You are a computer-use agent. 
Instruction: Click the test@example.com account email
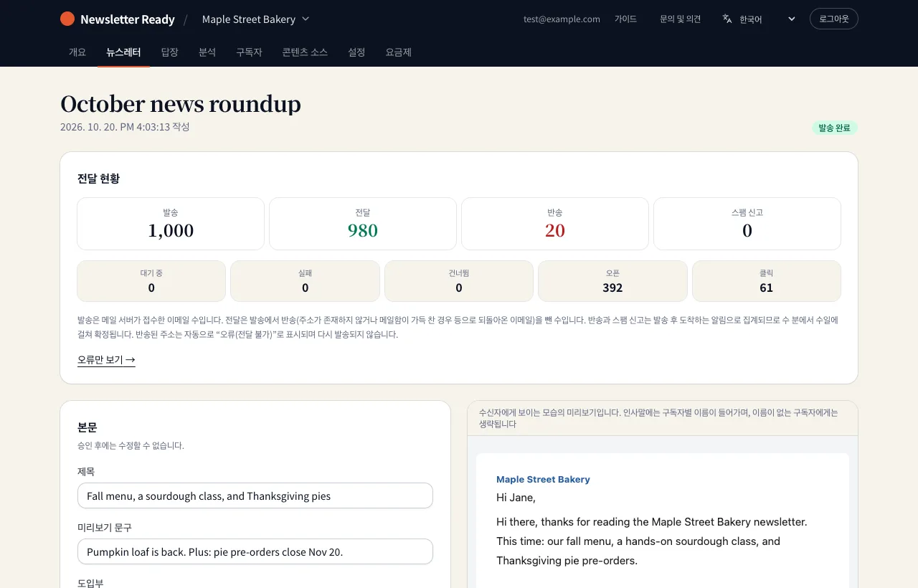click(x=562, y=19)
